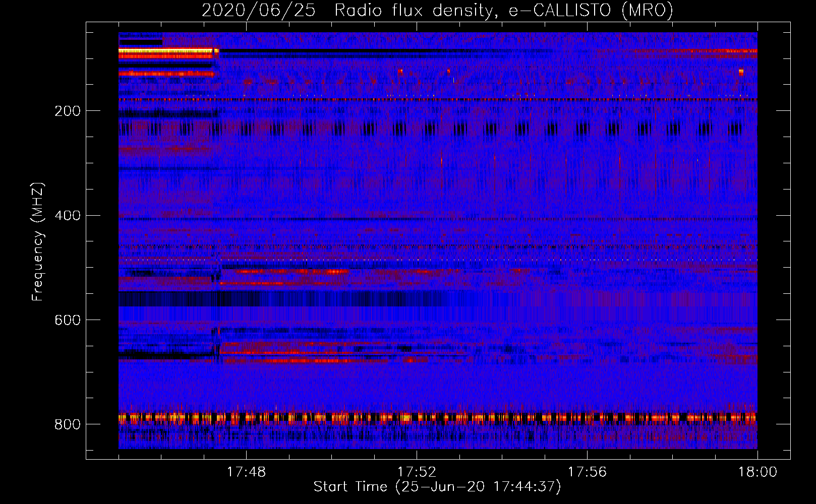The height and width of the screenshot is (504, 816).
Task: Click the x-axis label 'Start Time (25-Jun-20 17:44:37)'
Action: [437, 487]
